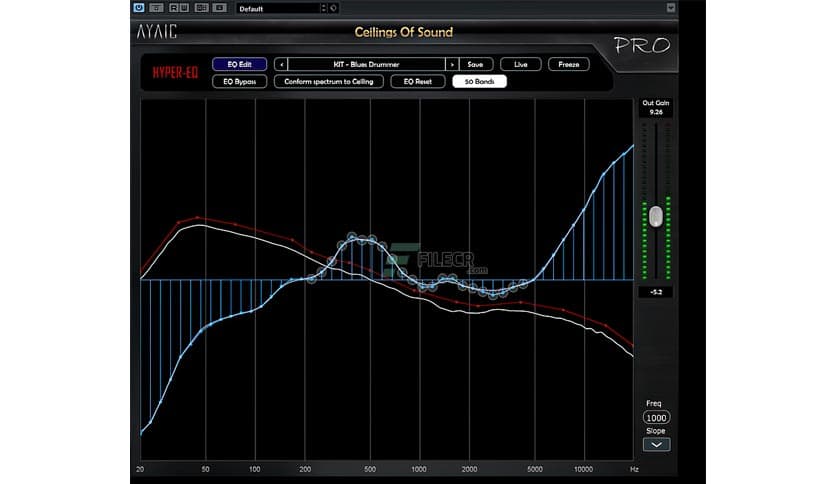Click Conform spectrum to Ceiling
The width and height of the screenshot is (836, 484).
pos(329,82)
